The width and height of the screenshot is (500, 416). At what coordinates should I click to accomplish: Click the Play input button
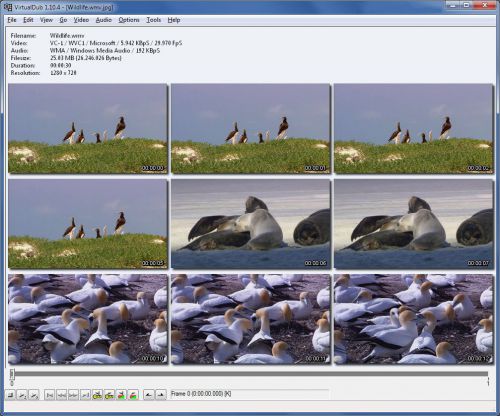point(22,395)
